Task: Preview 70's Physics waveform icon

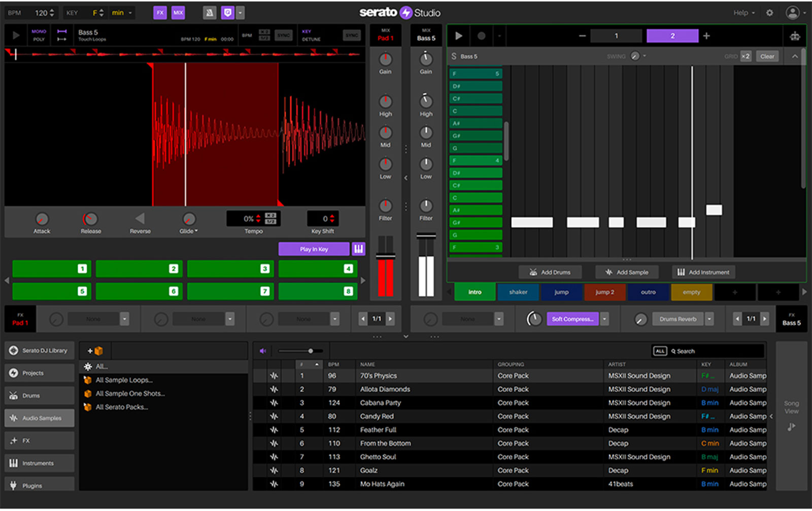Action: pos(274,376)
